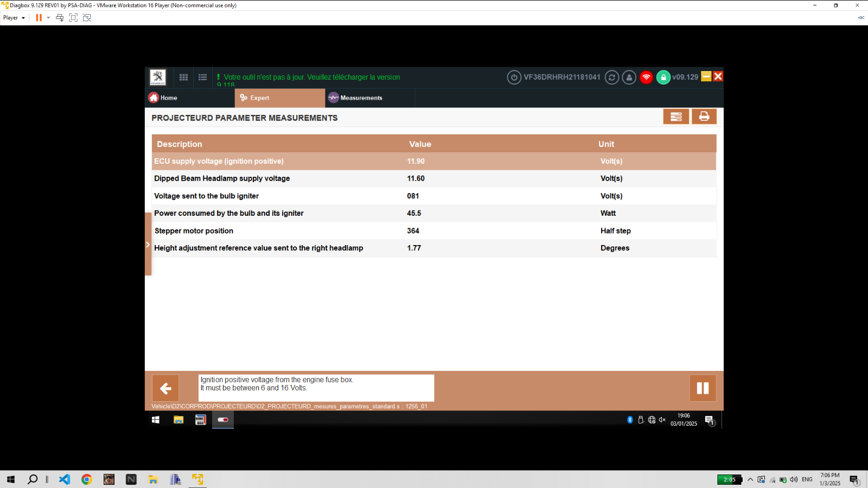Toggle the parameter list layout button
This screenshot has width=868, height=488.
coord(676,116)
